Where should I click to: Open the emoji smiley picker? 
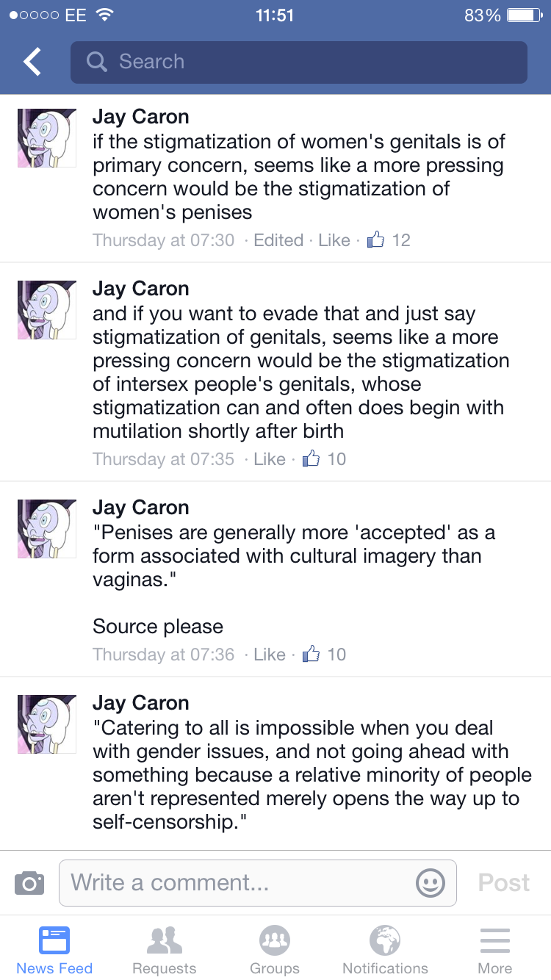coord(431,883)
